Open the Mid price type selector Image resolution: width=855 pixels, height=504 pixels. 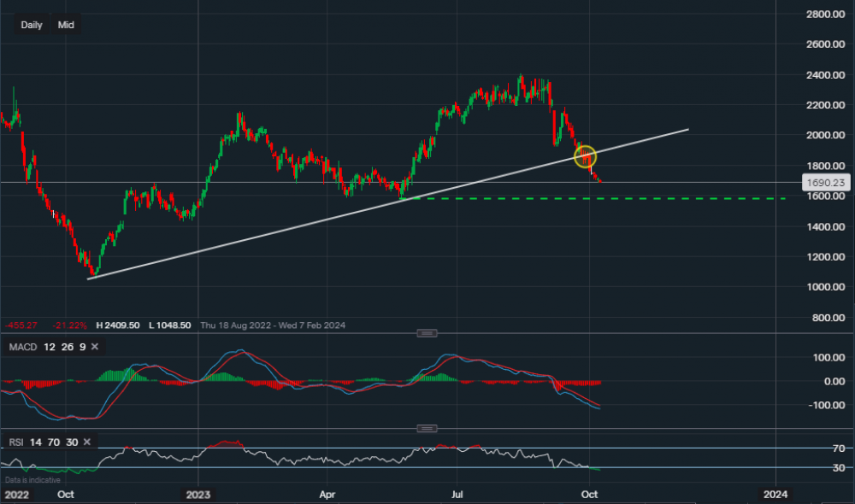[66, 25]
